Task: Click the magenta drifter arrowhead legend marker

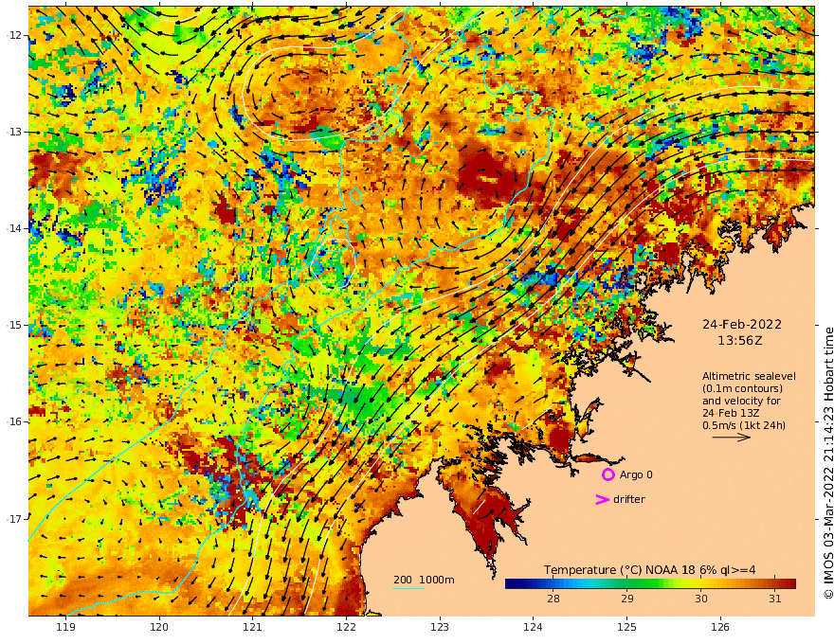Action: (602, 499)
